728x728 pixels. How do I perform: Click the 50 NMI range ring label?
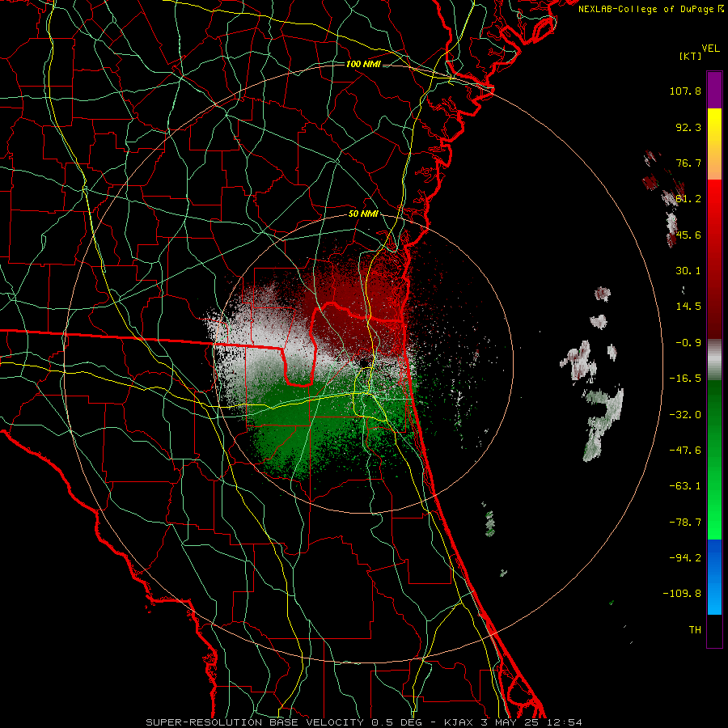363,214
